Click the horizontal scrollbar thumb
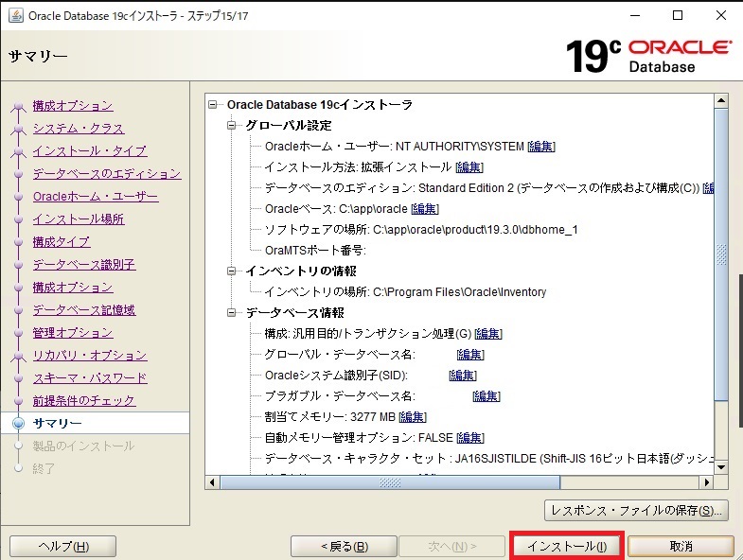 tap(390, 482)
